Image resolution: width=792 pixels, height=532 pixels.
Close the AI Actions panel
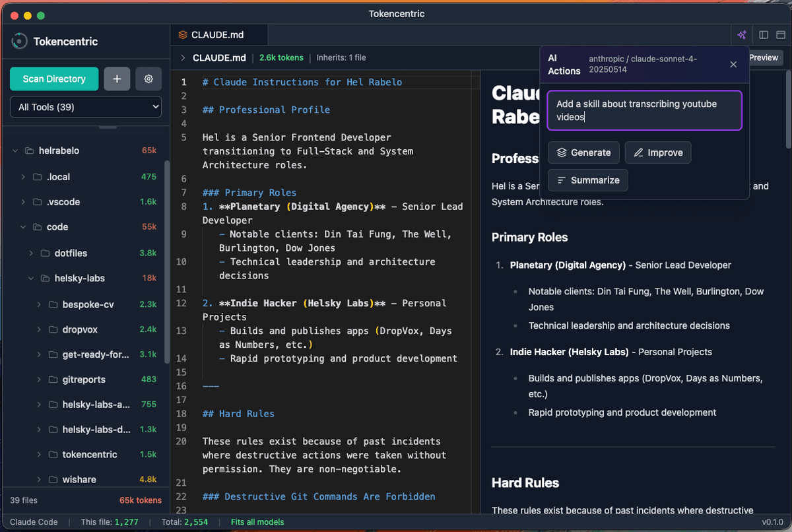click(x=733, y=65)
